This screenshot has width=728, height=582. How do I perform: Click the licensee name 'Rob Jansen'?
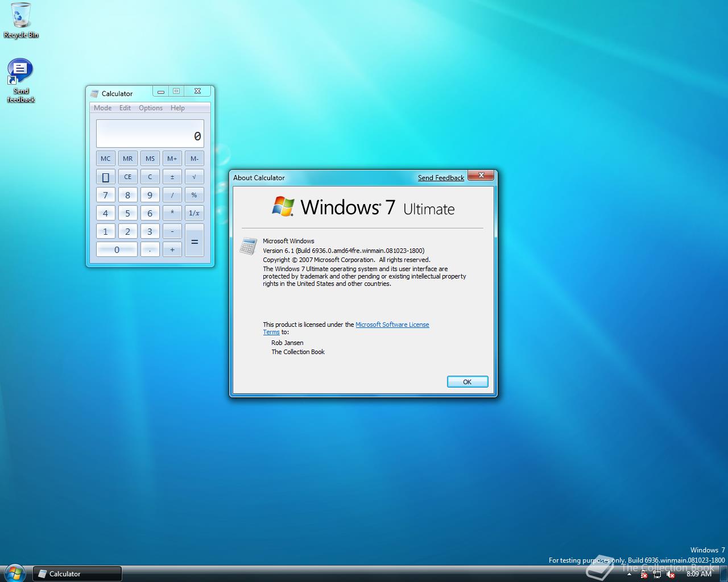[287, 343]
